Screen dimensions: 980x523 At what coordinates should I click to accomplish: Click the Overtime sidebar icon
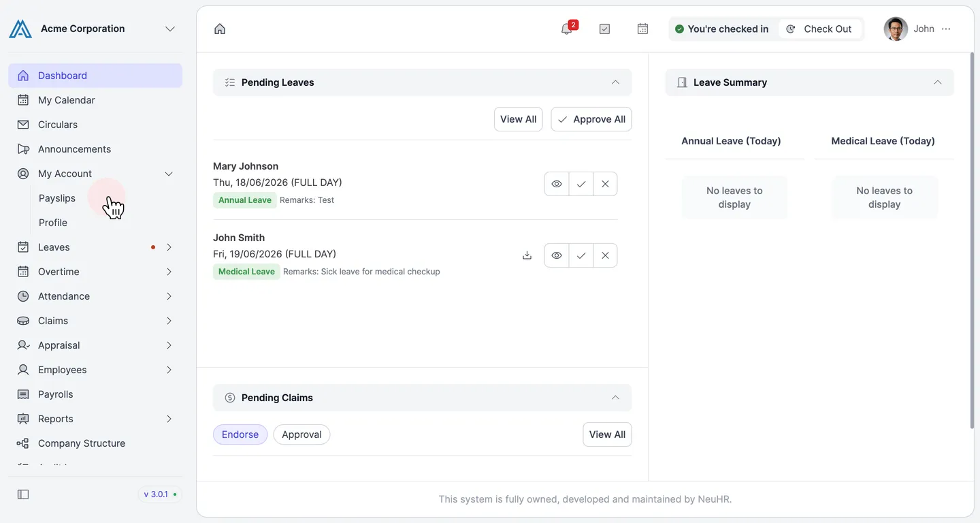pos(23,272)
